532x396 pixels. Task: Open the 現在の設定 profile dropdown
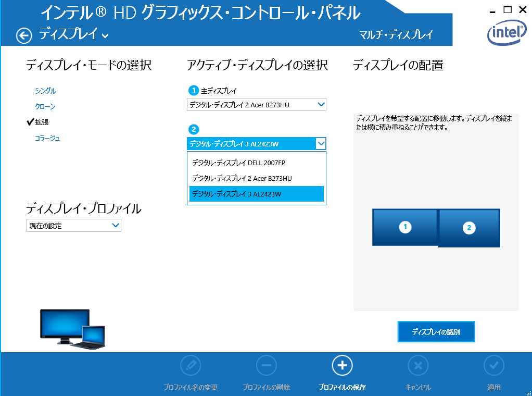pyautogui.click(x=73, y=226)
